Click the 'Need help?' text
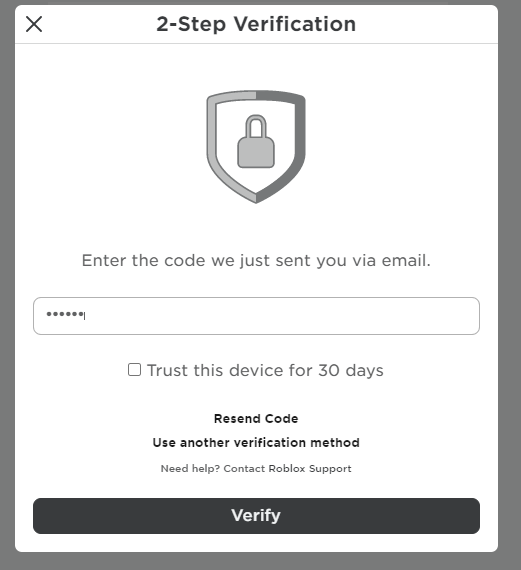Screen dimensions: 521x570 190,469
